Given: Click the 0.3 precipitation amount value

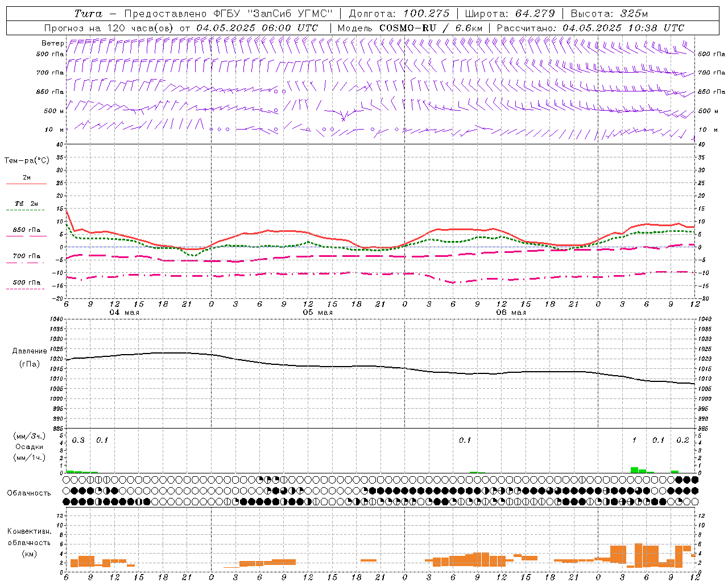Looking at the screenshot, I should point(78,440).
